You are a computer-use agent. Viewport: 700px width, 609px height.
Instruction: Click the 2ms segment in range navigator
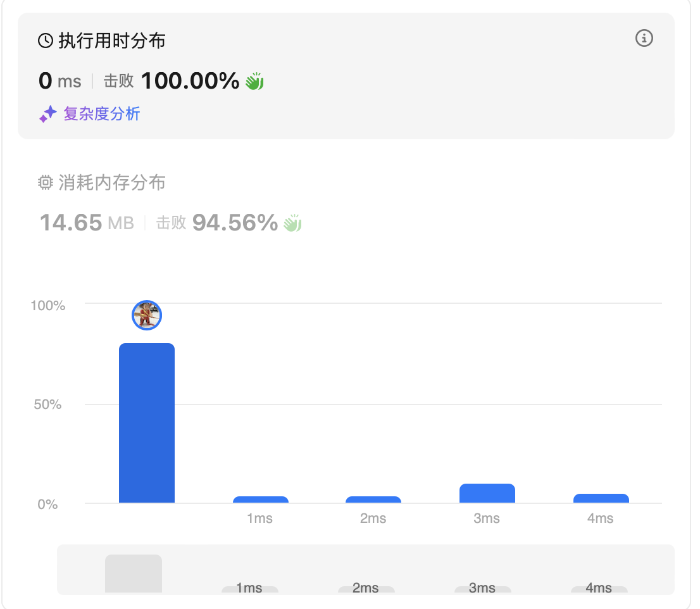[366, 589]
